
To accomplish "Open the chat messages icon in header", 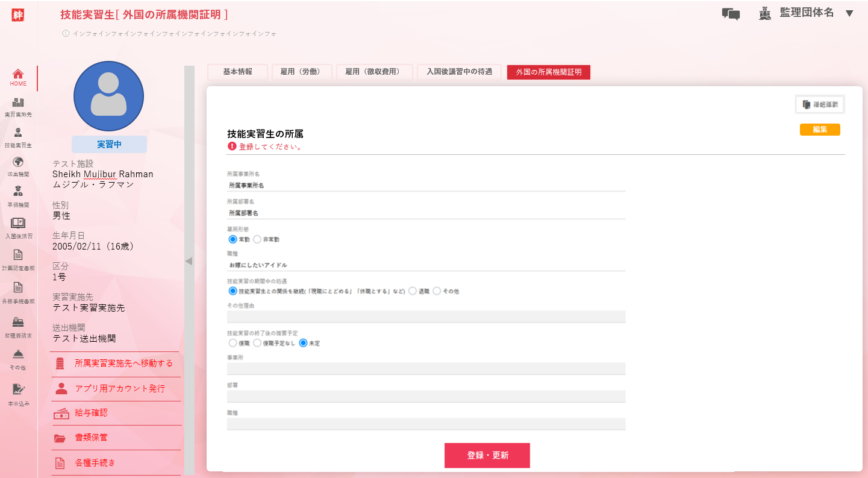I will (x=730, y=14).
